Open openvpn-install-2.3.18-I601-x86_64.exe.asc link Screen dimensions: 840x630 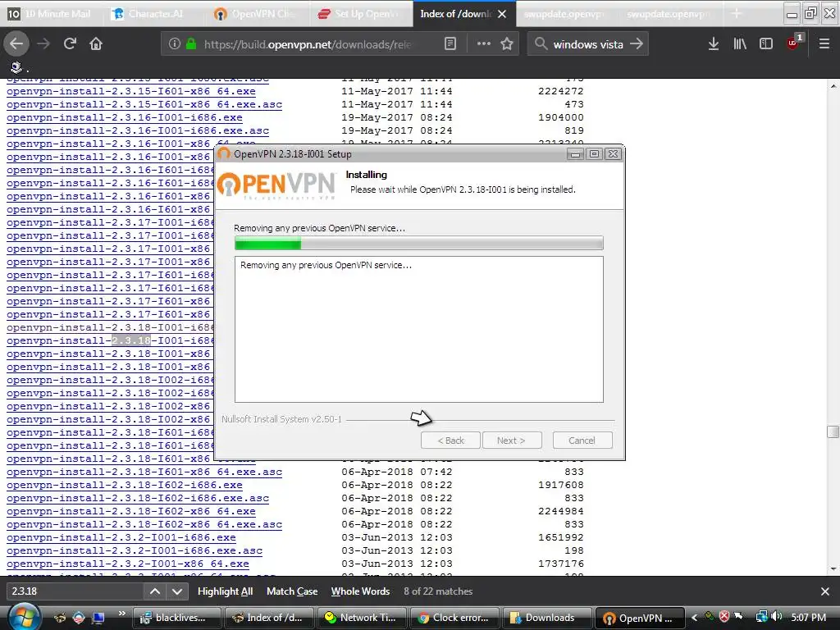144,472
